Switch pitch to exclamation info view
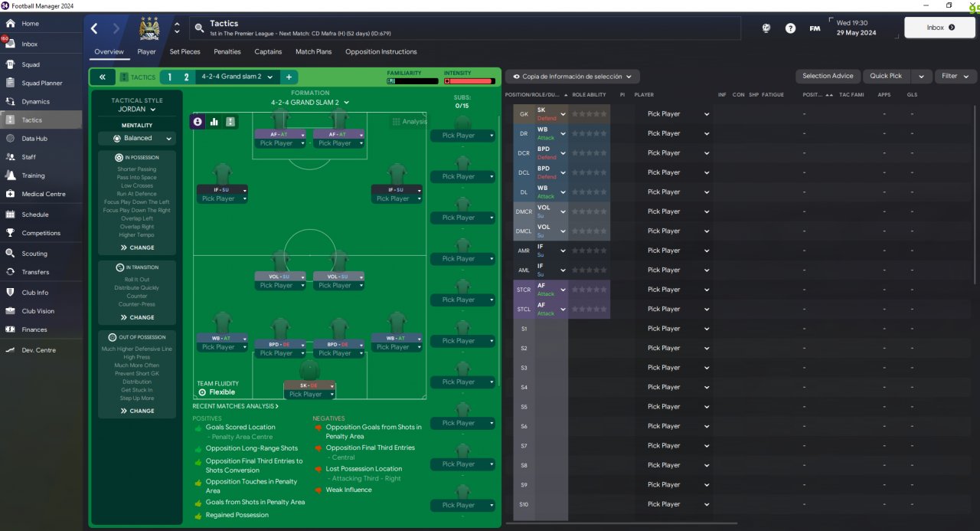This screenshot has width=980, height=531. click(230, 121)
